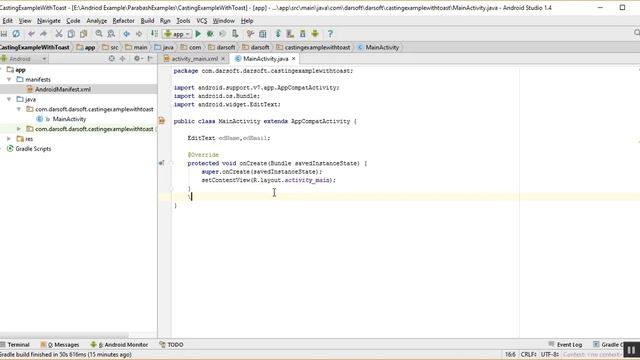The width and height of the screenshot is (640, 360).
Task: Open the Android Monitor tool window
Action: 120,344
